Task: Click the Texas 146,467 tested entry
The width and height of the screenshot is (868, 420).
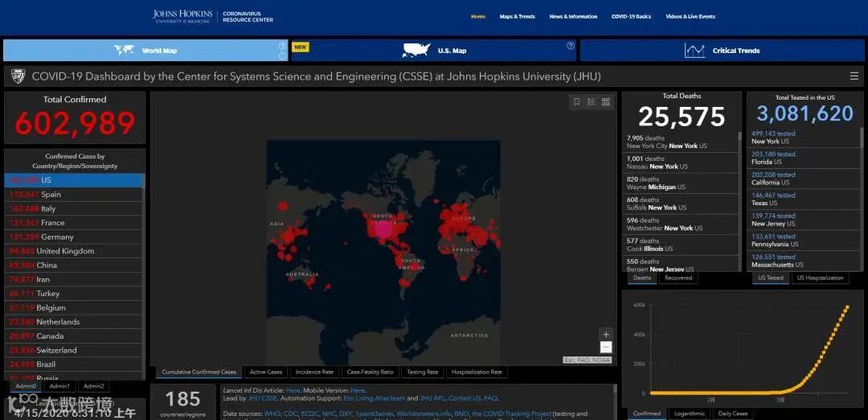Action: tap(804, 199)
